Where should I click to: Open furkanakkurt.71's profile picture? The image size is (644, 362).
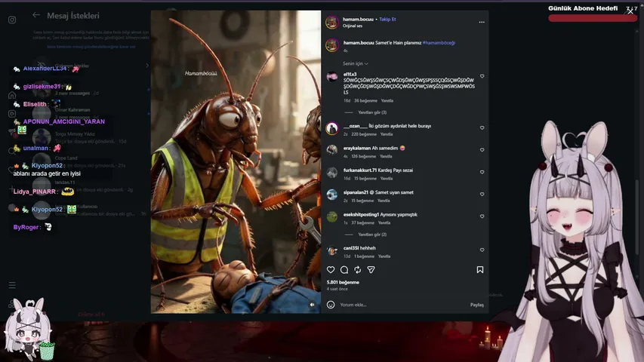click(332, 173)
